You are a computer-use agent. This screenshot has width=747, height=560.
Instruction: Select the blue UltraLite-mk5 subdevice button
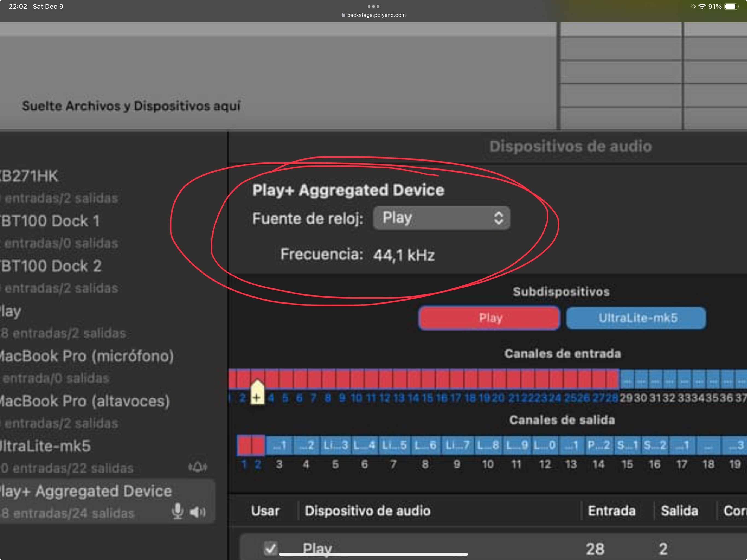click(636, 318)
